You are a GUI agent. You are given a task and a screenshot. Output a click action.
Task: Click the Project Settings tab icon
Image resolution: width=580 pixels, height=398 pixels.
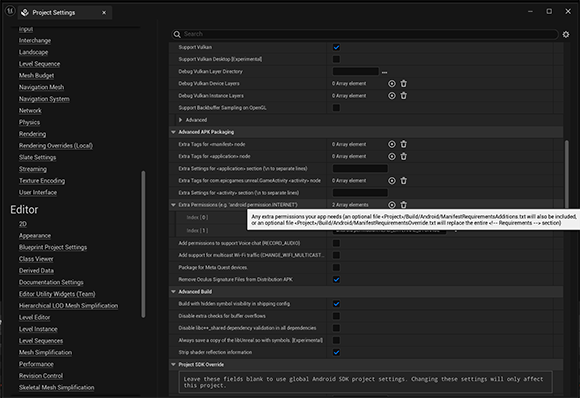(x=25, y=13)
